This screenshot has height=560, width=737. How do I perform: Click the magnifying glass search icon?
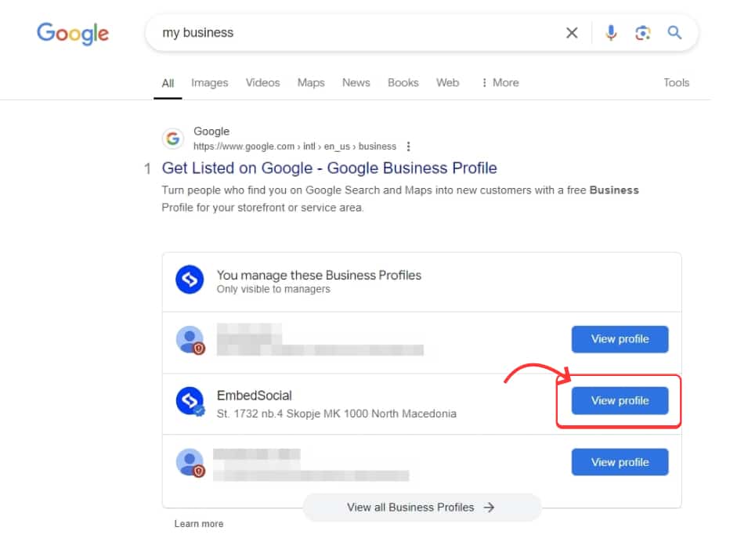(674, 32)
